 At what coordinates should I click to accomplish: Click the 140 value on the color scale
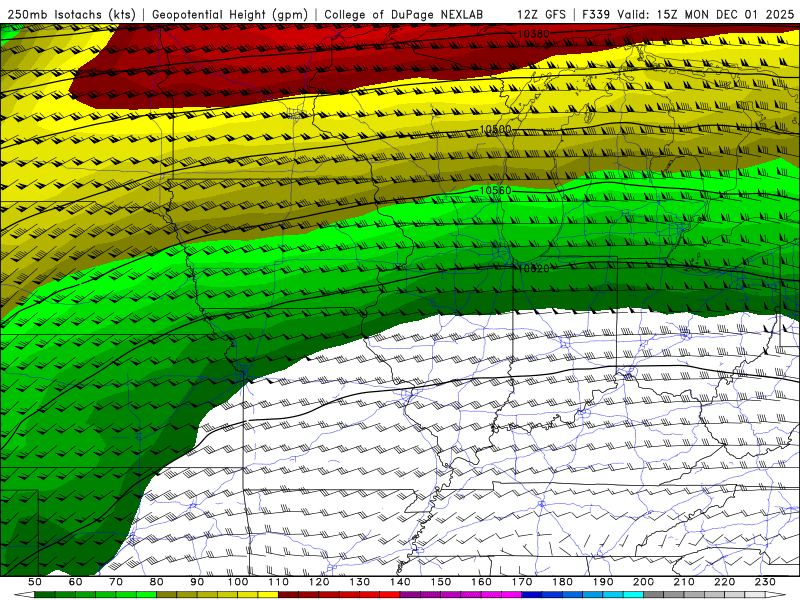(x=400, y=582)
